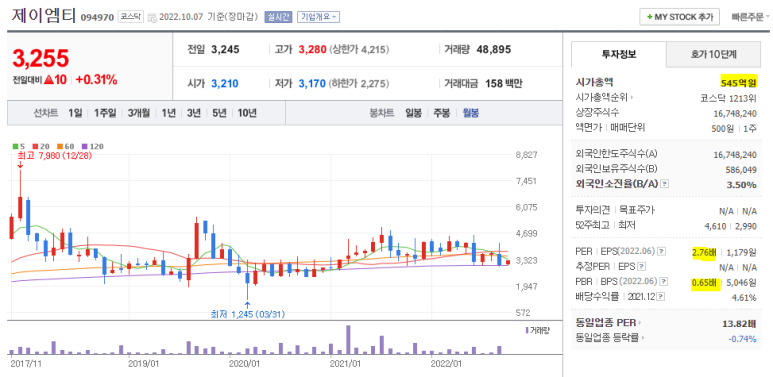Click 동일업종 등락률 value -0.74%
Screen dimensions: 773x377
click(742, 339)
